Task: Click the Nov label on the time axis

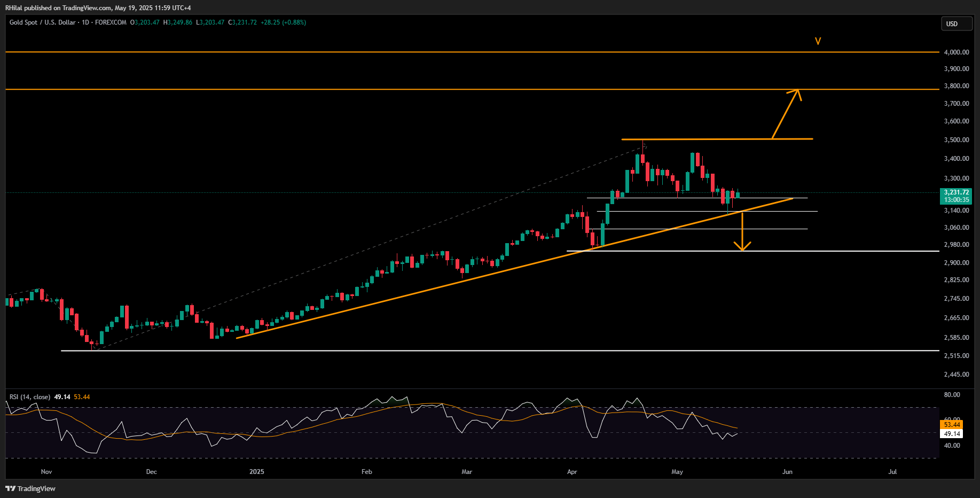Action: pos(46,472)
